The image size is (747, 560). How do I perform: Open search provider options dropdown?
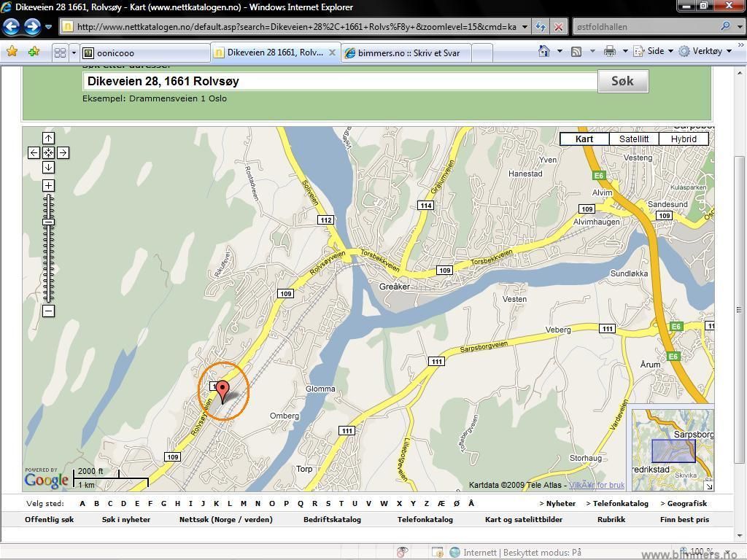tap(740, 27)
